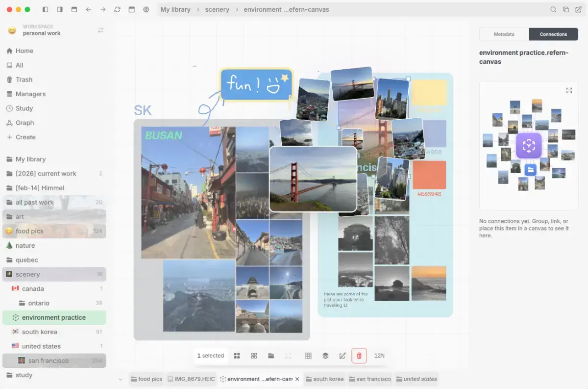Open Managers in the sidebar
The width and height of the screenshot is (588, 389).
[54, 94]
